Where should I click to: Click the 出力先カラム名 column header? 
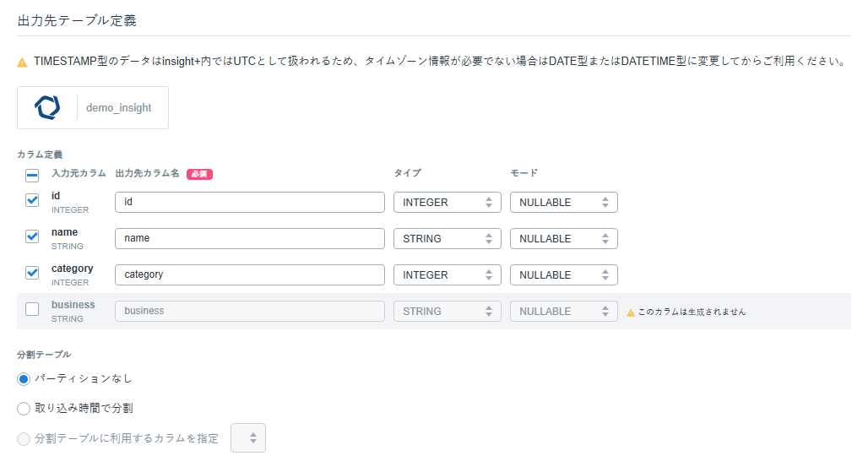point(147,173)
